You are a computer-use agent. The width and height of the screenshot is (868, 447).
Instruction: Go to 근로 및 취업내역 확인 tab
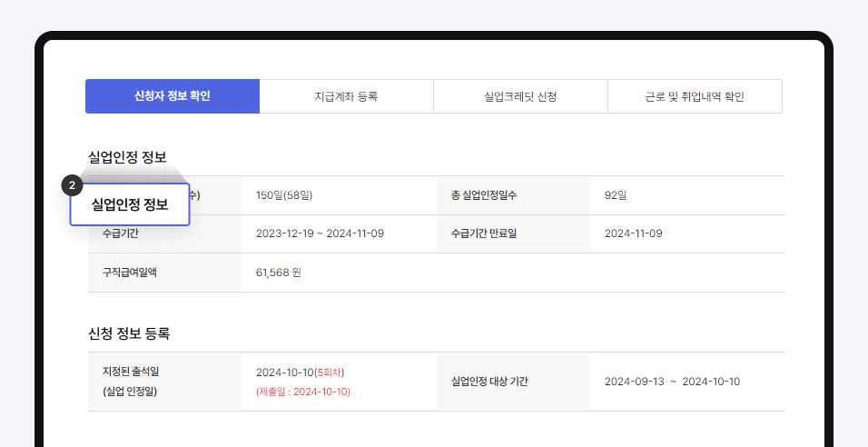tap(695, 96)
